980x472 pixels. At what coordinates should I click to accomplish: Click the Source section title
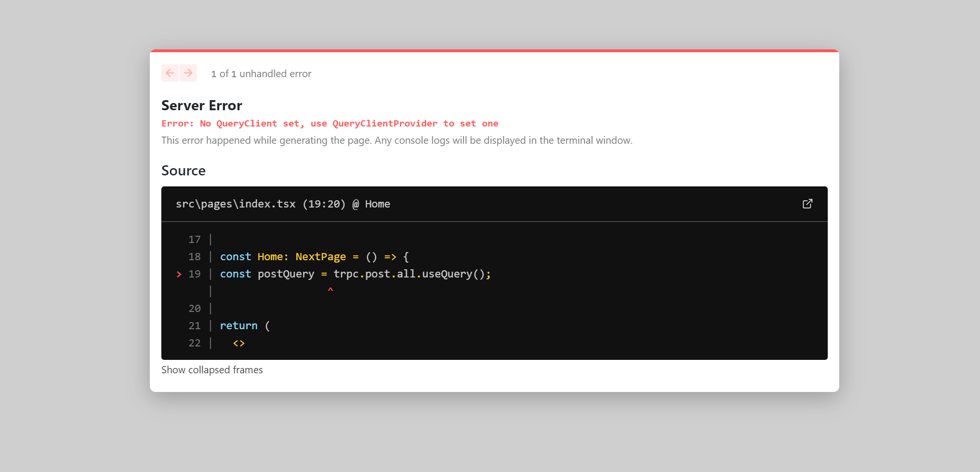pyautogui.click(x=183, y=170)
